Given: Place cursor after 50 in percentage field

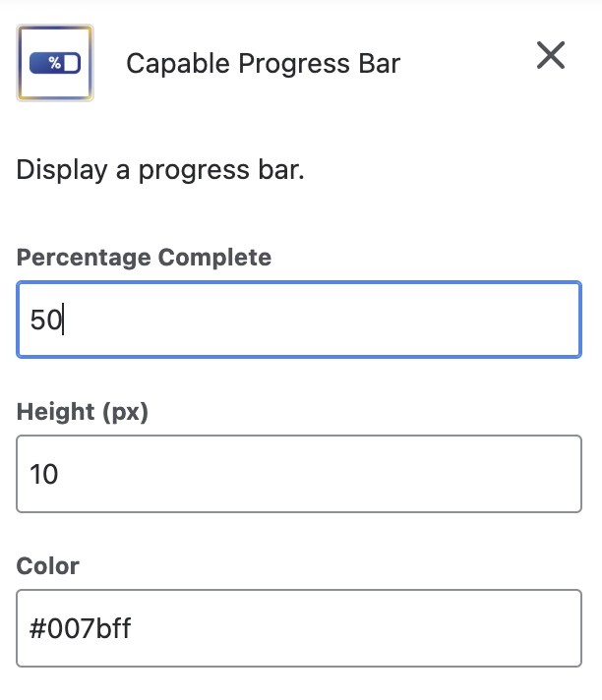Looking at the screenshot, I should click(x=64, y=321).
